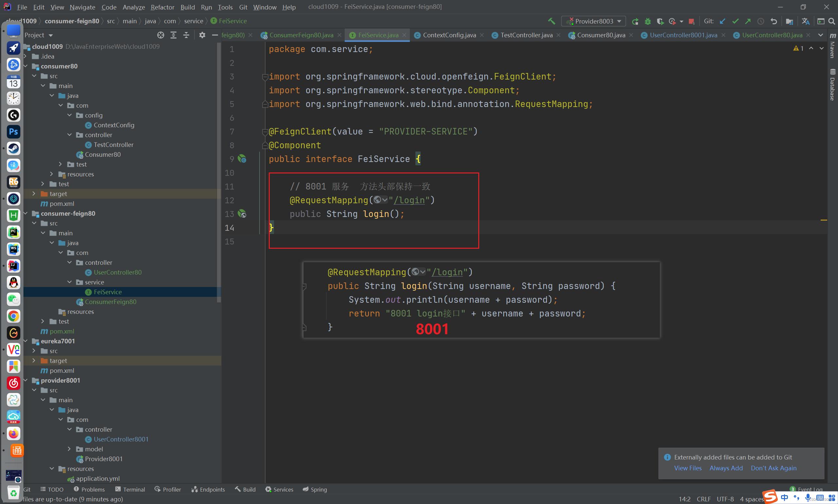
Task: Toggle the Database tool window sidebar button
Action: [832, 85]
